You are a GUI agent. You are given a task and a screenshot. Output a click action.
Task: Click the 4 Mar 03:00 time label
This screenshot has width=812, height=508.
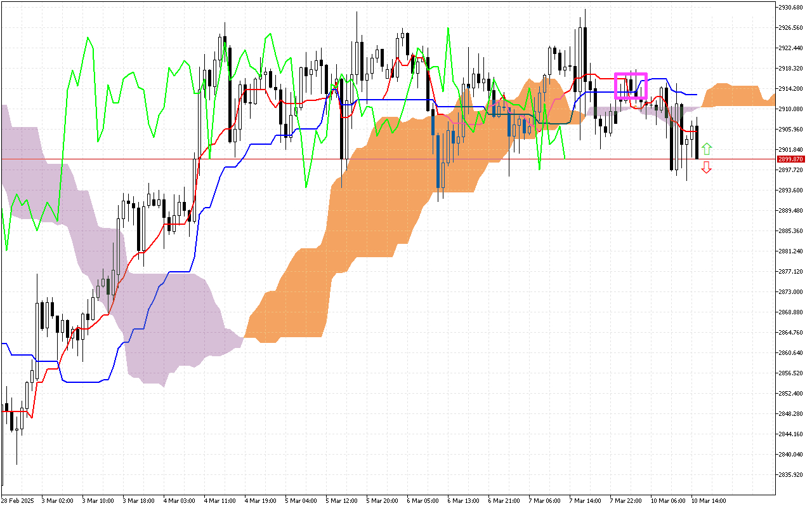179,500
